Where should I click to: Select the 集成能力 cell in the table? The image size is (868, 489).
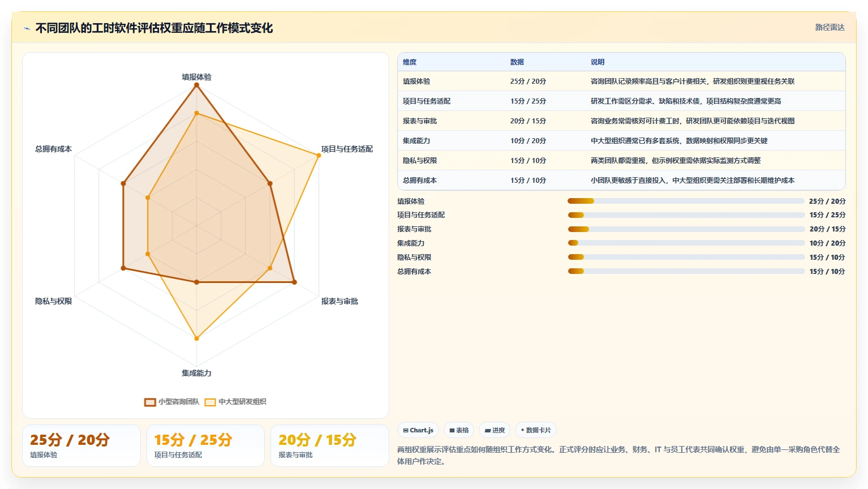pyautogui.click(x=416, y=141)
